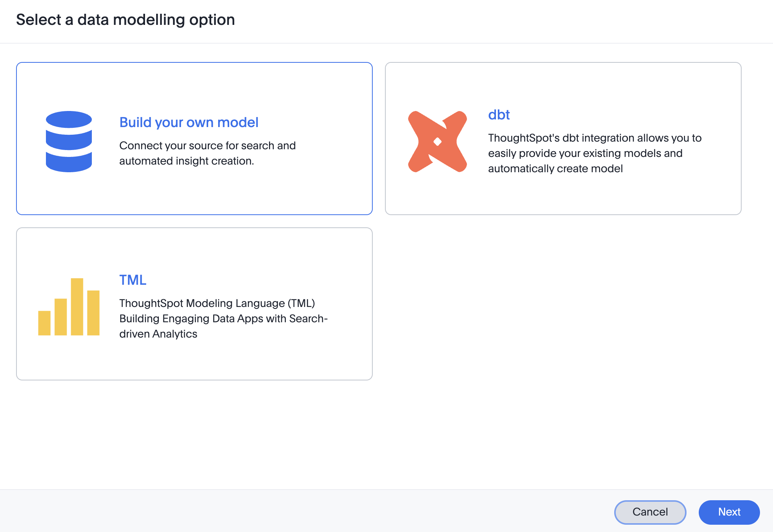
Task: Click the ThoughtSpot's dbt integration description text
Action: tap(595, 153)
